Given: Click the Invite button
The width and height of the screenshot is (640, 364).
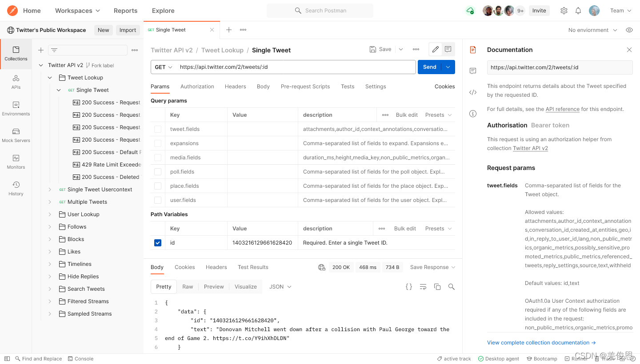Looking at the screenshot, I should [539, 11].
